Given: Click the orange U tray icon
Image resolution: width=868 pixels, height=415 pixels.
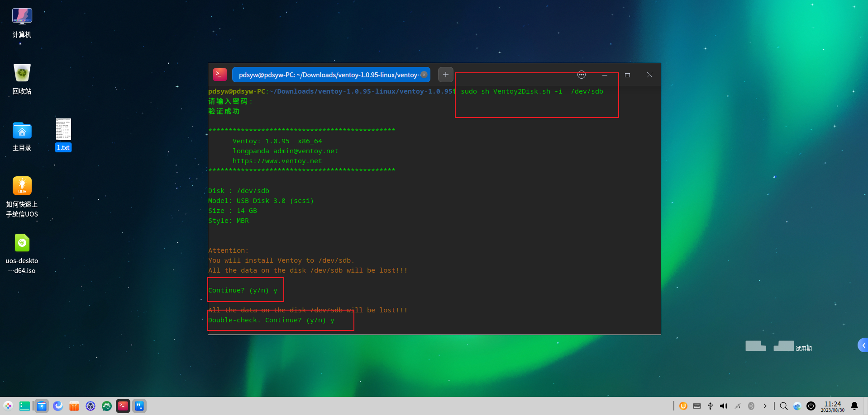Looking at the screenshot, I should coord(683,406).
